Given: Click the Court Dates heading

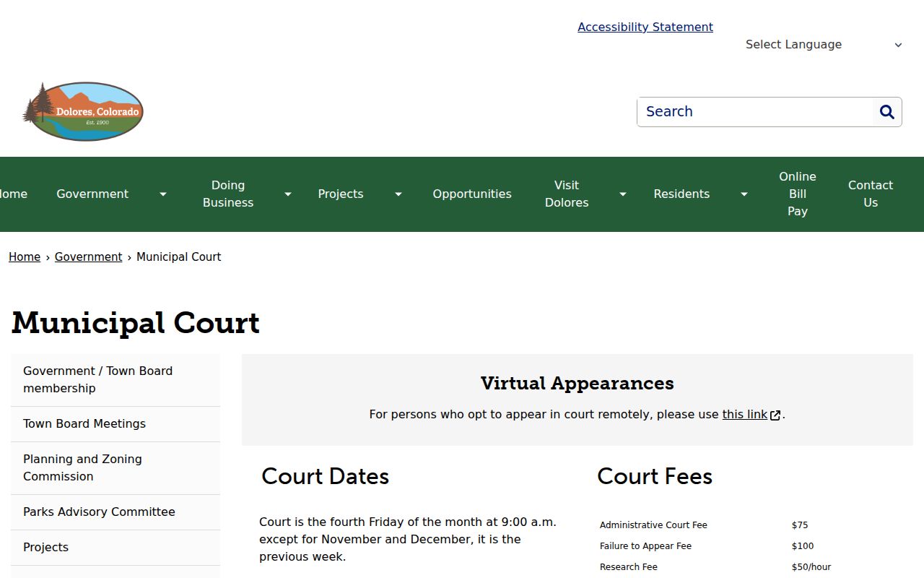Looking at the screenshot, I should point(325,477).
